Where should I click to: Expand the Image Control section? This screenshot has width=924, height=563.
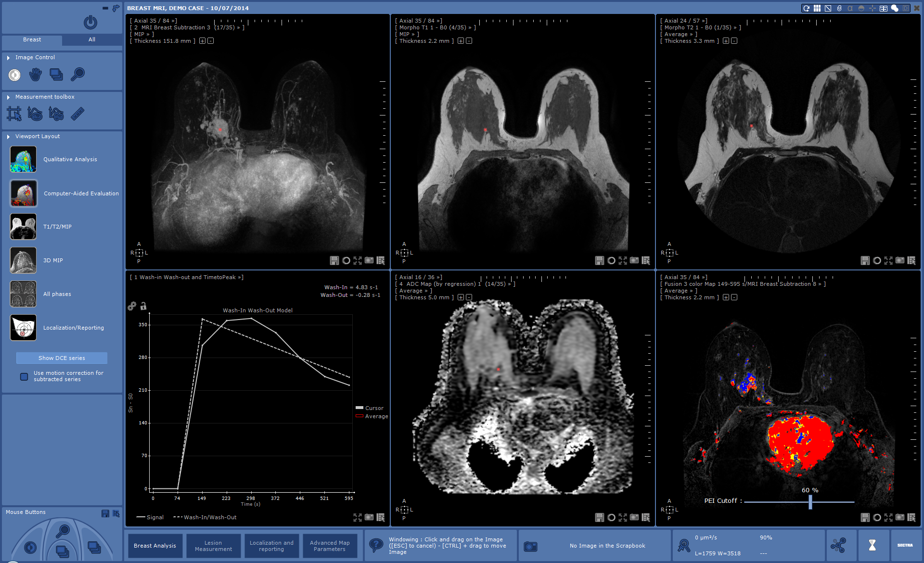pyautogui.click(x=8, y=57)
